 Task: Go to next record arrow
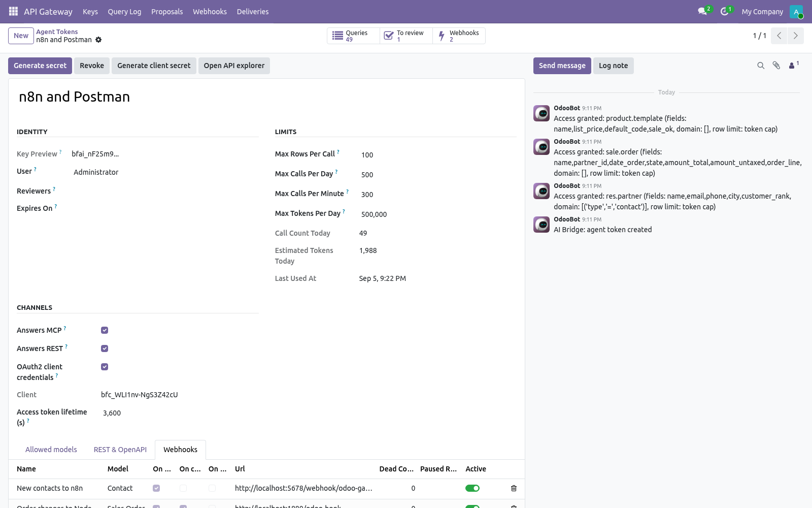click(x=795, y=36)
